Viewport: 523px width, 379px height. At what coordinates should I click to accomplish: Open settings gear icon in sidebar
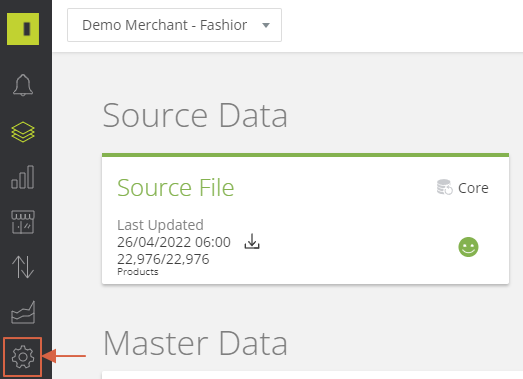coord(23,357)
